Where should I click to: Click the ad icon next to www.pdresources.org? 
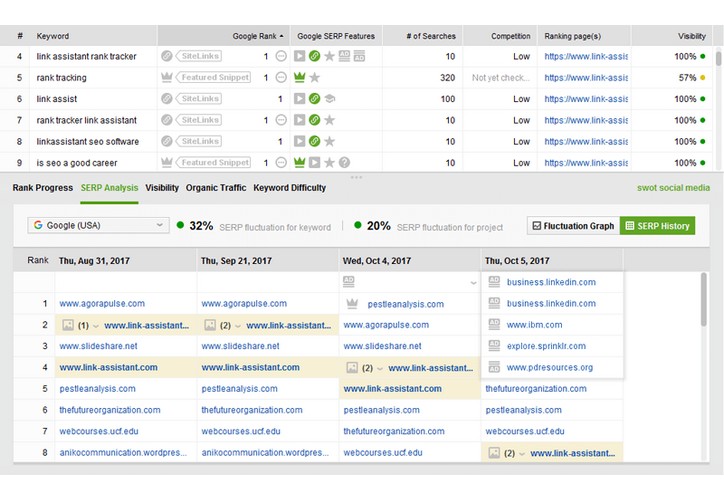coord(494,367)
